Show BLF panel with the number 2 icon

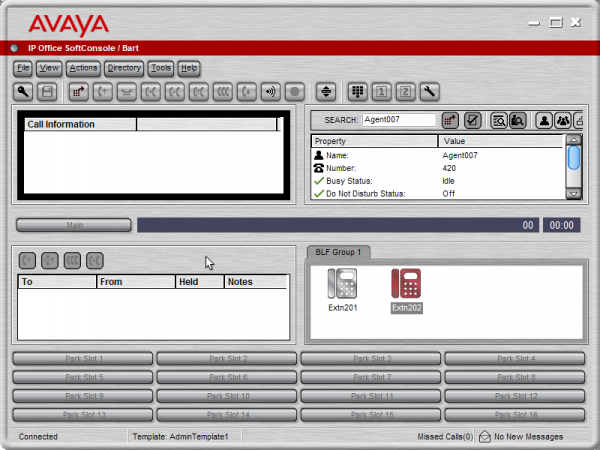pos(406,92)
